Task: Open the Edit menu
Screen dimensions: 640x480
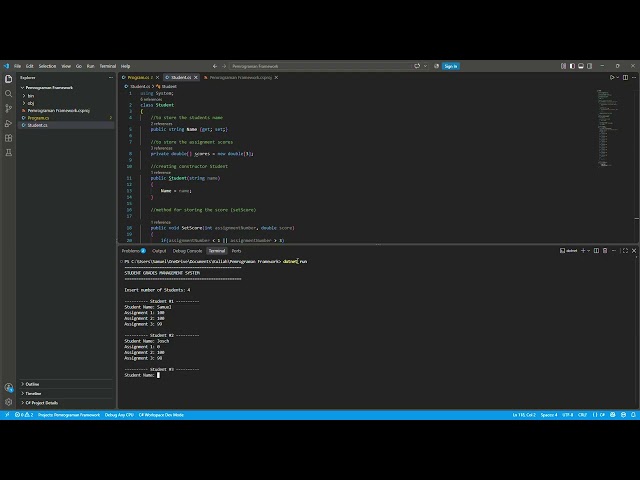Action: coord(29,66)
